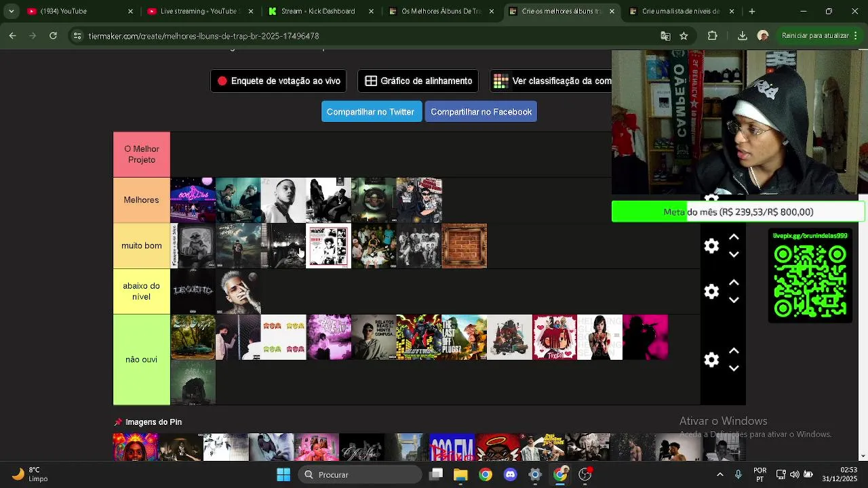Switch POR PT keyboard language indicator
This screenshot has width=868, height=488.
(x=760, y=474)
